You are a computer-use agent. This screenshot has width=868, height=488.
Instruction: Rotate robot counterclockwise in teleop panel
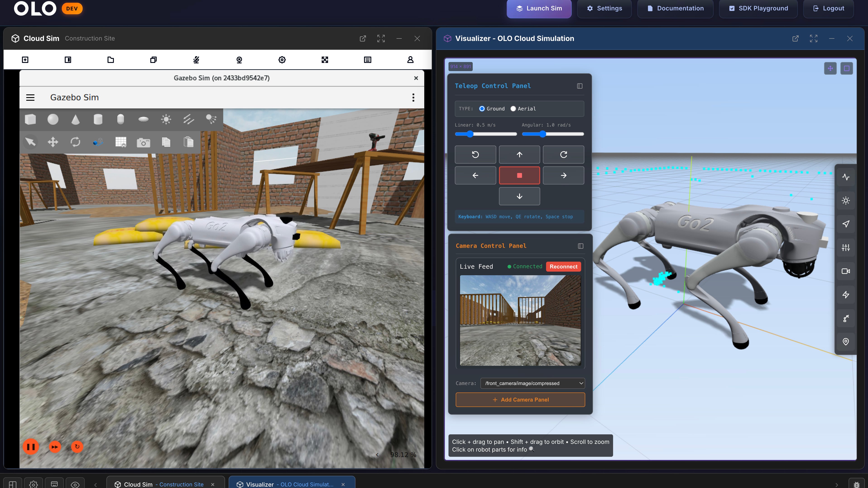tap(475, 155)
